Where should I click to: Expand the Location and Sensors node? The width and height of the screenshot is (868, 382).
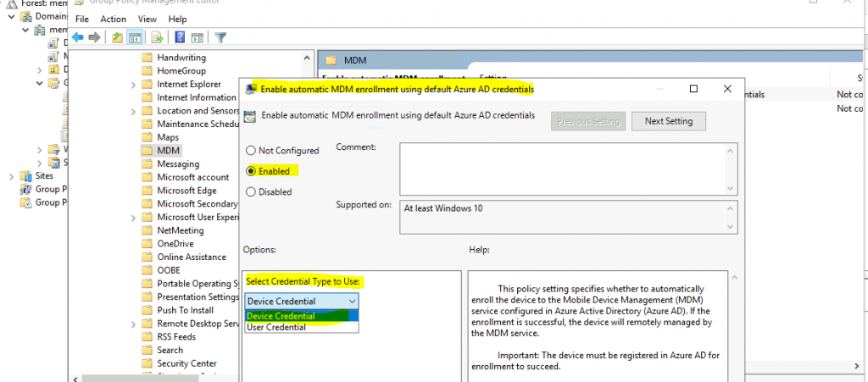133,111
